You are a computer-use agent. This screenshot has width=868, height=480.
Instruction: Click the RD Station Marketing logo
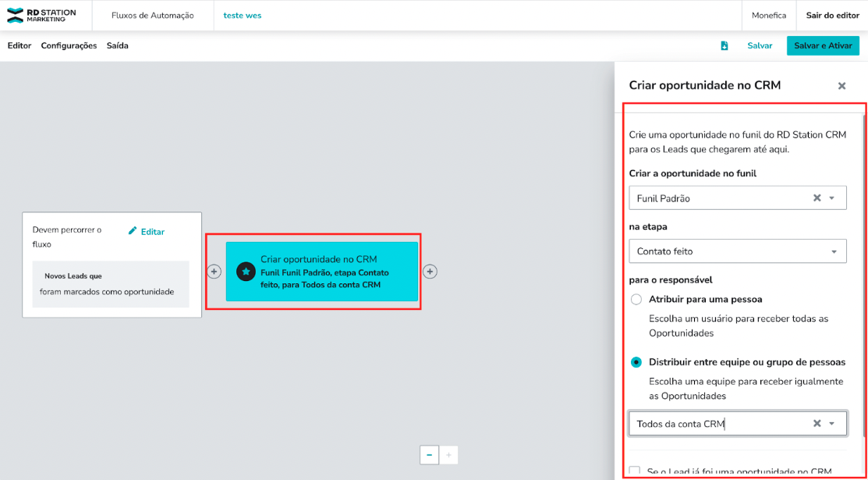[x=42, y=16]
